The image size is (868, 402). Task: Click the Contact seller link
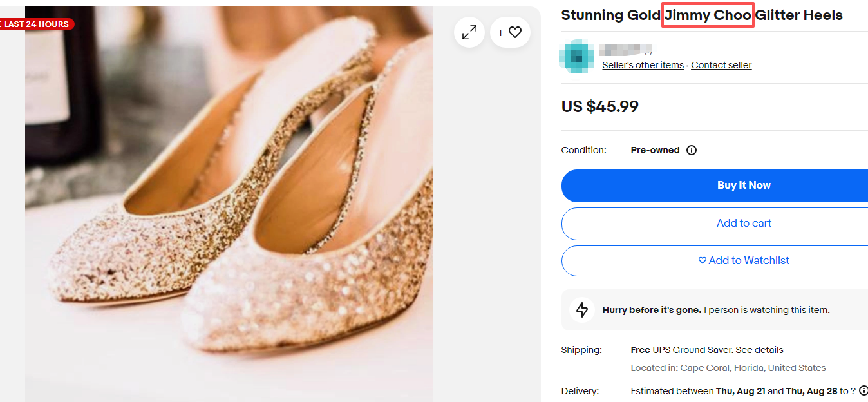coord(721,65)
